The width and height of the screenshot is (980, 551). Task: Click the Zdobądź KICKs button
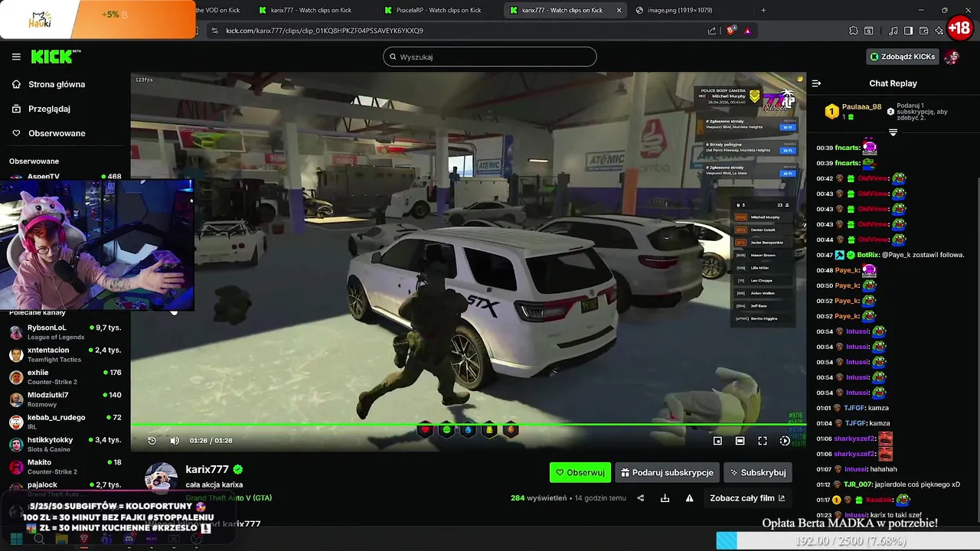tap(903, 57)
